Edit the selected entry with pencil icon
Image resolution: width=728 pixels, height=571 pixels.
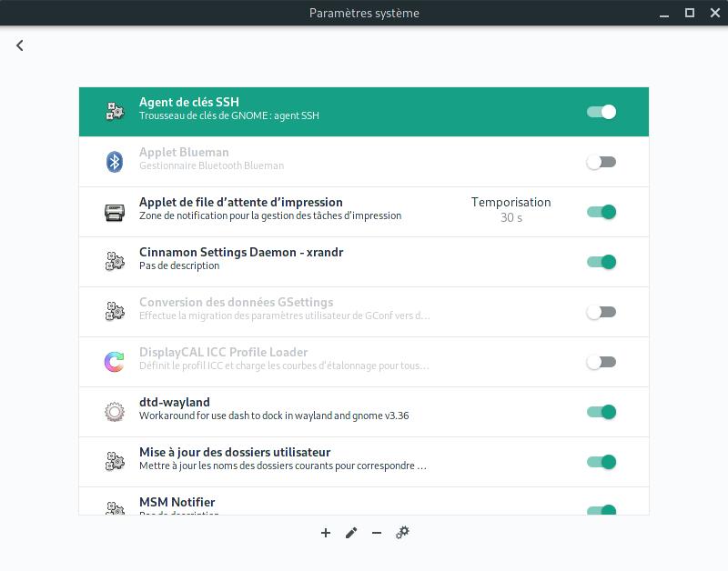pos(351,533)
